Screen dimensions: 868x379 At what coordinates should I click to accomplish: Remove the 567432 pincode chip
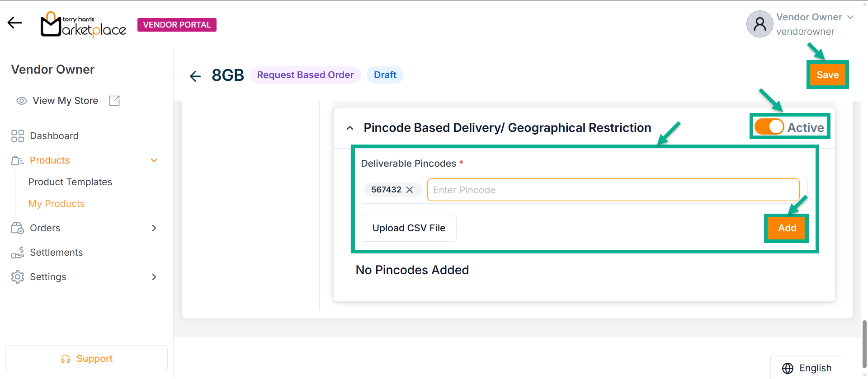410,190
